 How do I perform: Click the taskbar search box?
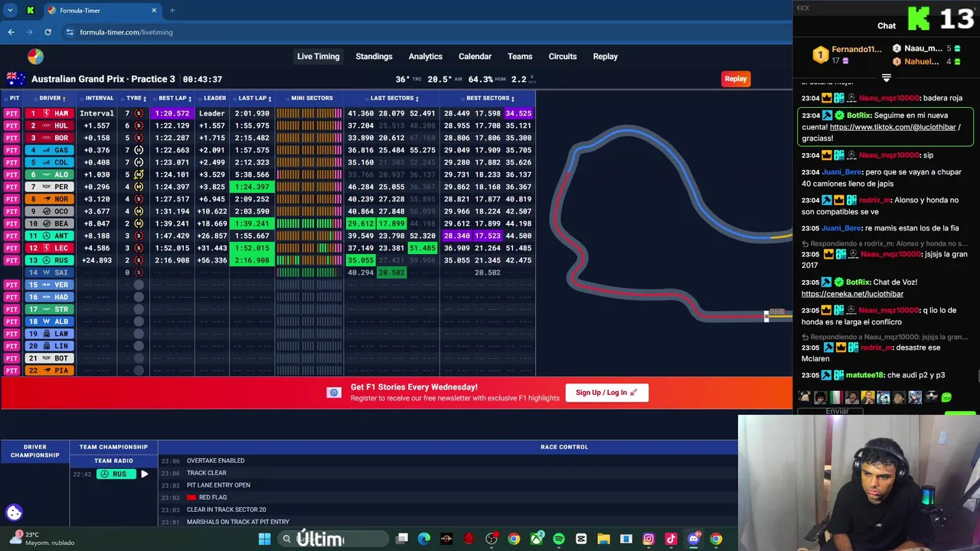(334, 539)
